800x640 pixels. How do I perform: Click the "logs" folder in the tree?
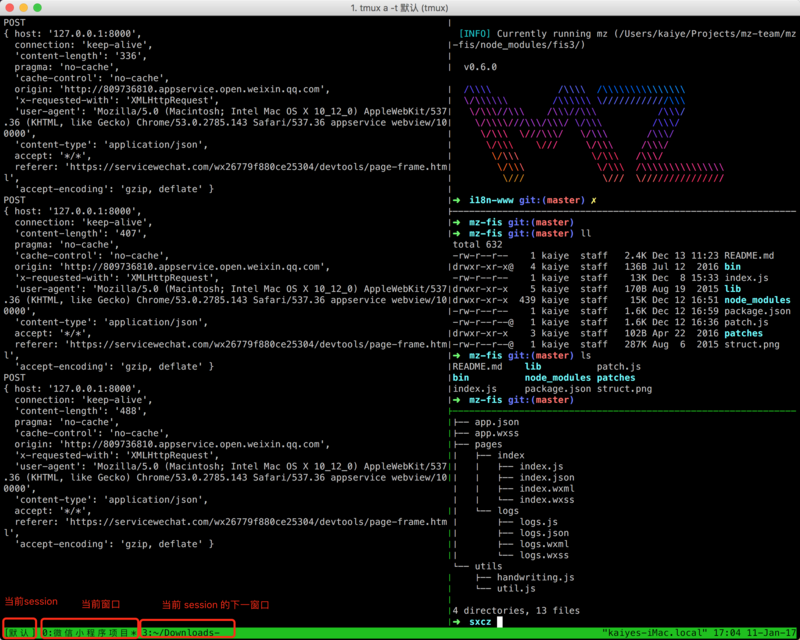coord(508,511)
